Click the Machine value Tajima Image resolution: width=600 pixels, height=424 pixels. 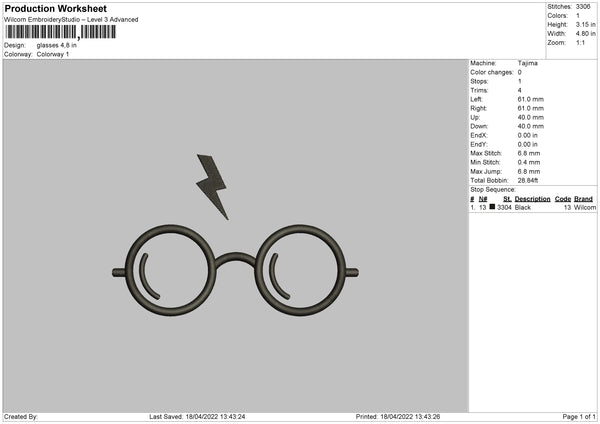(528, 63)
